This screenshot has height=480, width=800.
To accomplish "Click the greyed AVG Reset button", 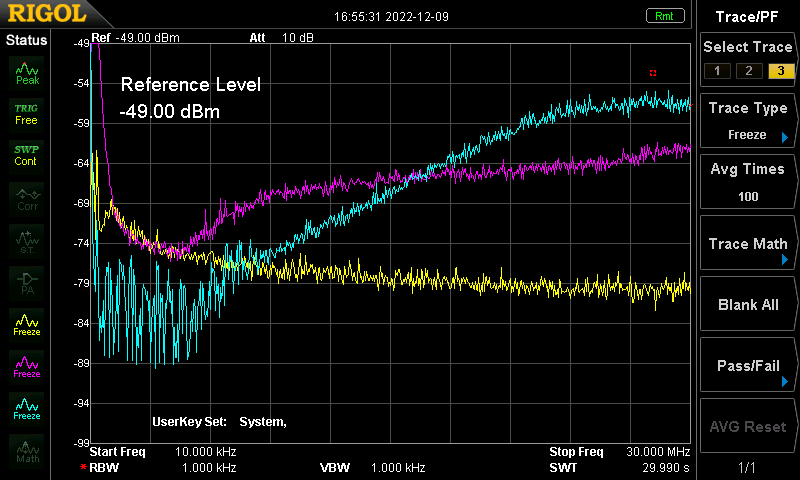I will click(x=748, y=426).
